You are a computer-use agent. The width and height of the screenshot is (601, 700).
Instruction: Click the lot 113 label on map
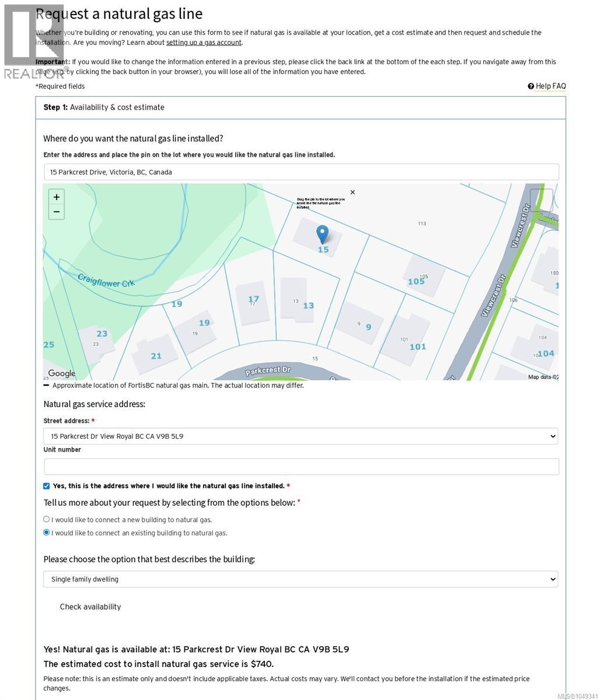422,223
